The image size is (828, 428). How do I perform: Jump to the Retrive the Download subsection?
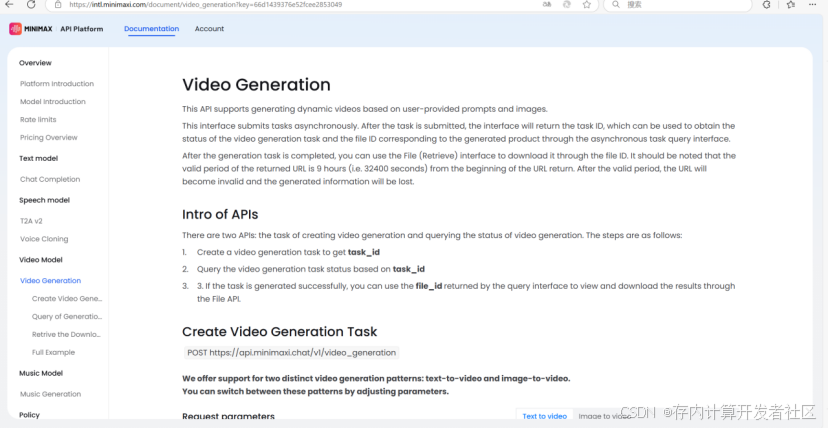67,334
